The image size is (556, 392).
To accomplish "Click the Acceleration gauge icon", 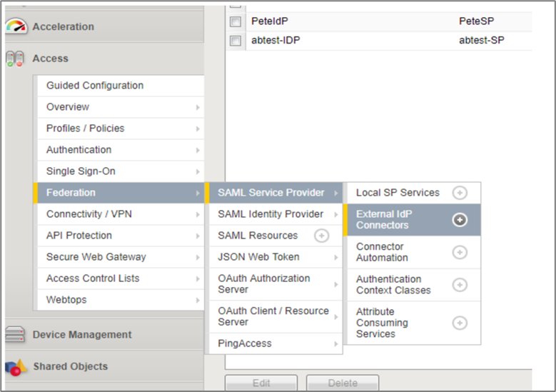I will tap(16, 27).
